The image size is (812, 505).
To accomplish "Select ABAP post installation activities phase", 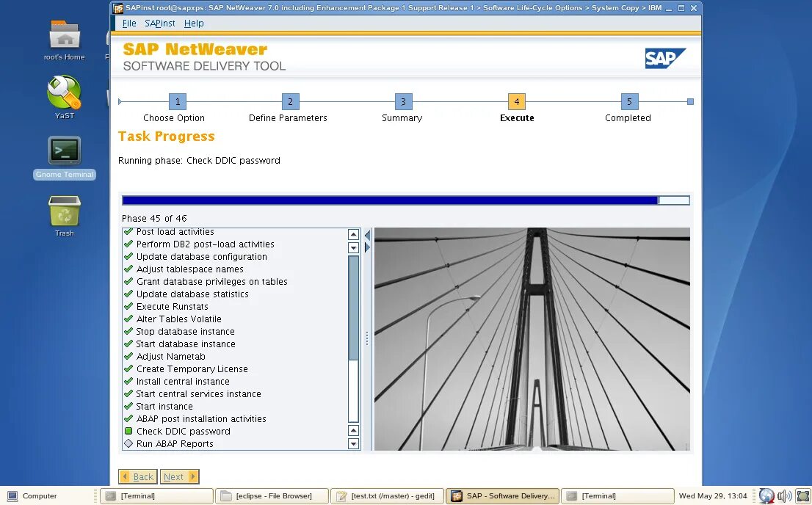I will tap(201, 418).
